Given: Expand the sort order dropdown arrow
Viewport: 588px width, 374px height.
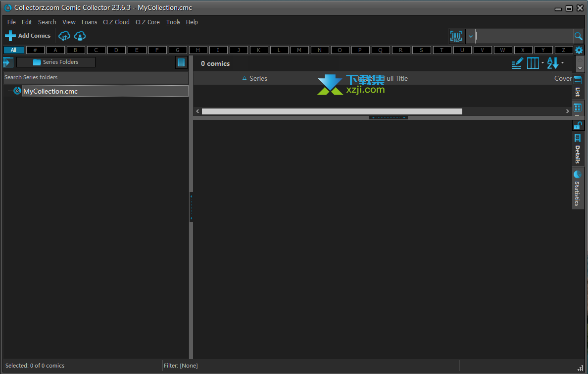Looking at the screenshot, I should pyautogui.click(x=562, y=63).
